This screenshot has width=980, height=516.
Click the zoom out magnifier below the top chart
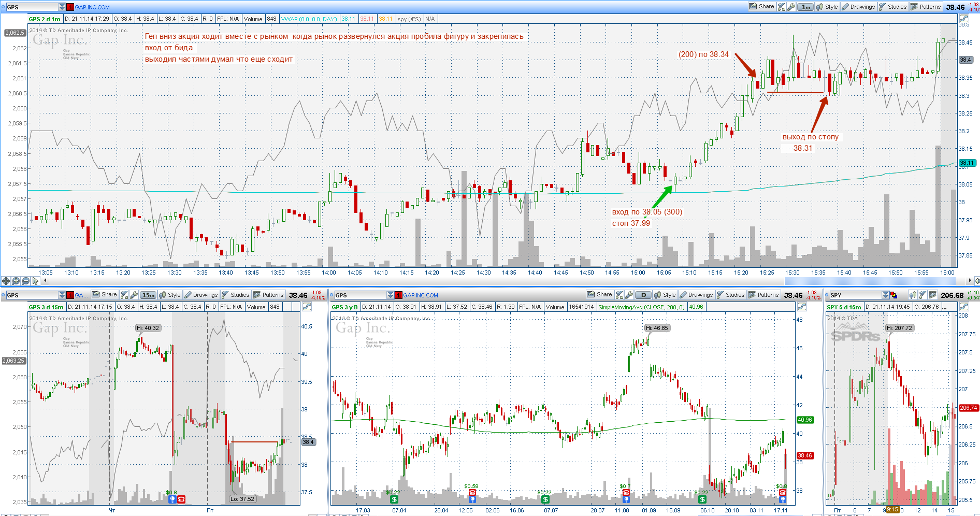(x=25, y=281)
